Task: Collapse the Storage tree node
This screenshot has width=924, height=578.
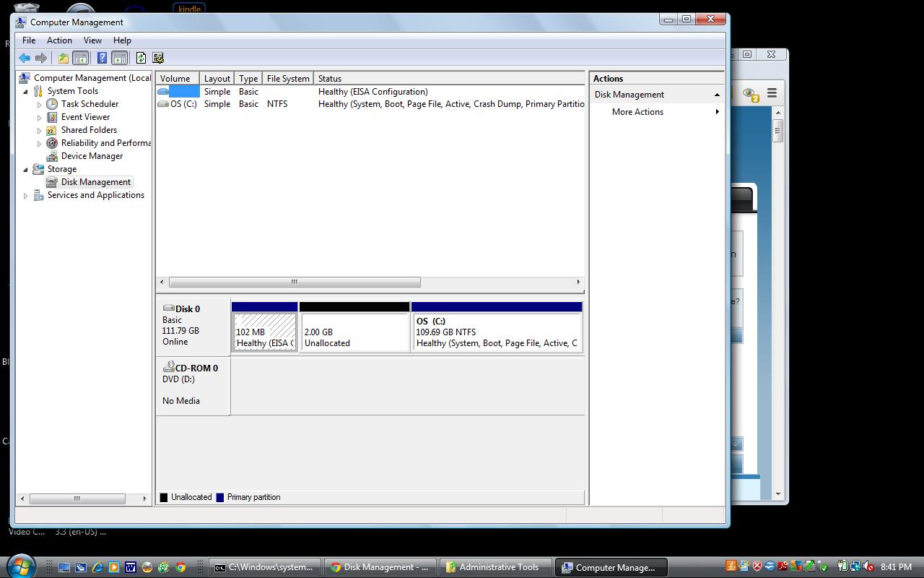Action: [x=26, y=170]
